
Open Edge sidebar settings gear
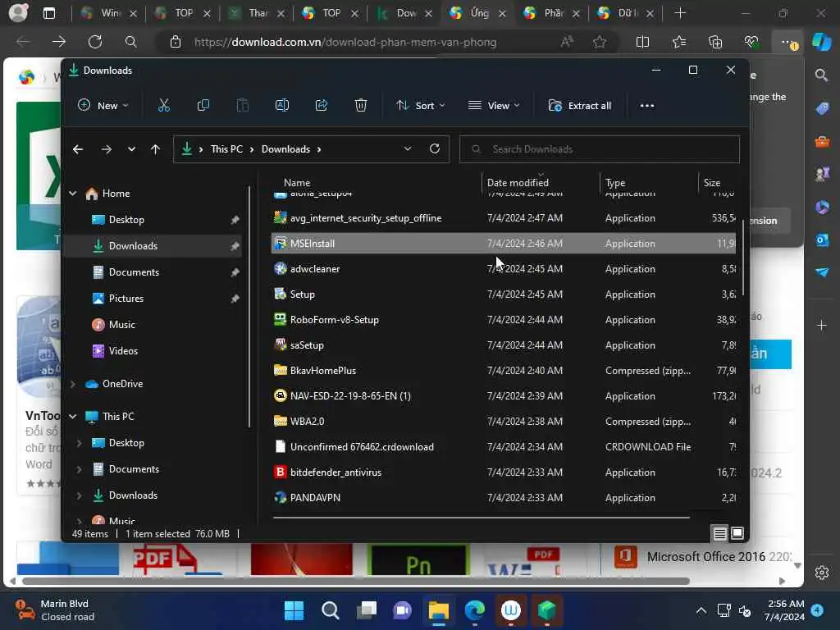pyautogui.click(x=822, y=573)
